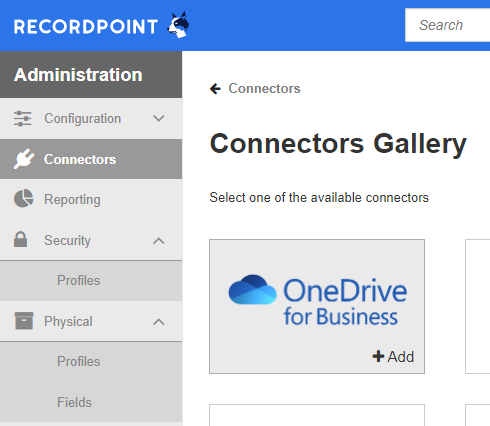Click the Reporting pie chart icon

pyautogui.click(x=24, y=199)
